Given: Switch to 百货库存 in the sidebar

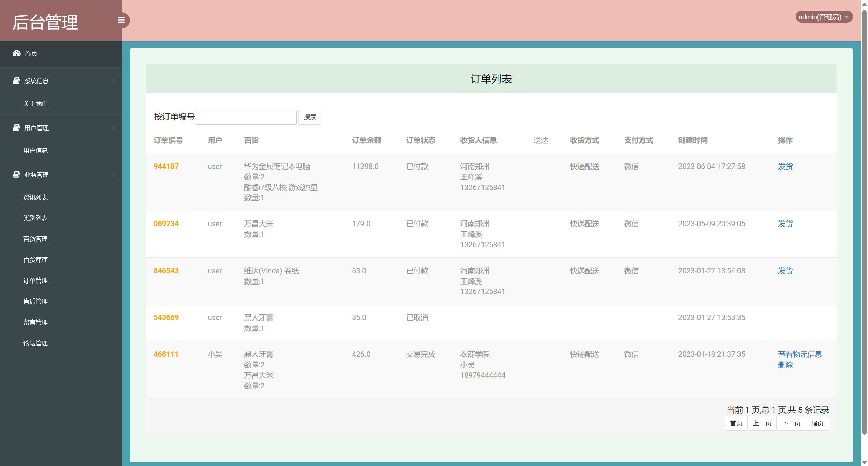Looking at the screenshot, I should [35, 259].
